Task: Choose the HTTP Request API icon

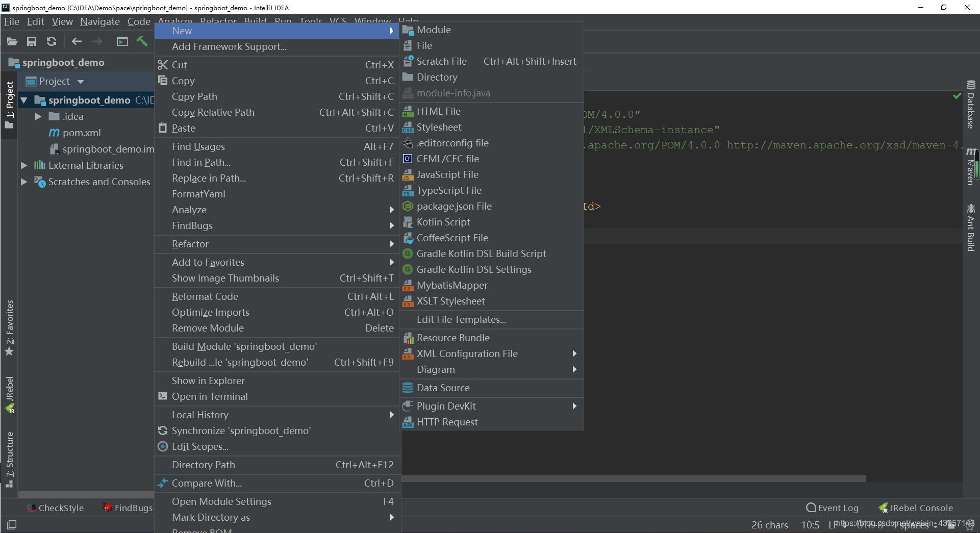Action: click(x=408, y=422)
